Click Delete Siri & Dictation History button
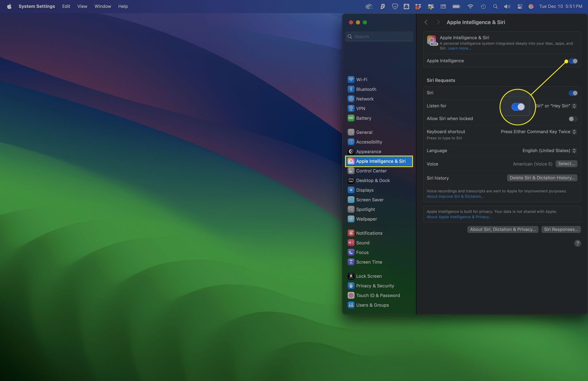This screenshot has height=381, width=588. coord(542,178)
